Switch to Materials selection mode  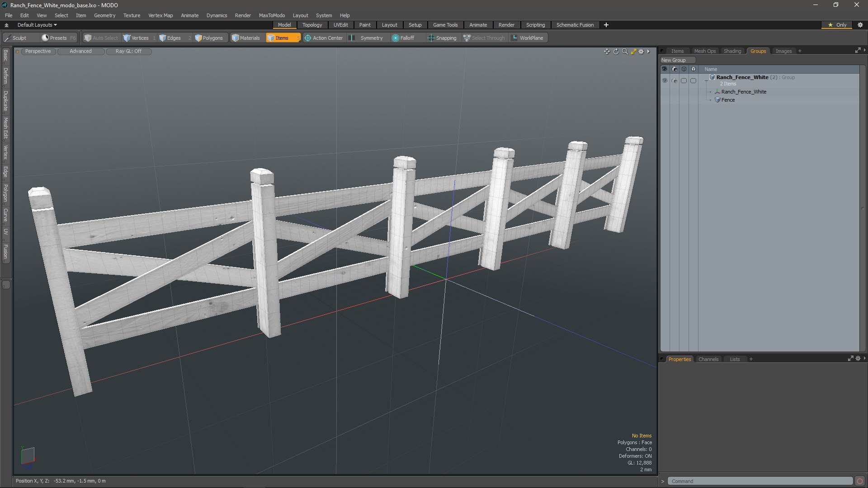pyautogui.click(x=246, y=38)
